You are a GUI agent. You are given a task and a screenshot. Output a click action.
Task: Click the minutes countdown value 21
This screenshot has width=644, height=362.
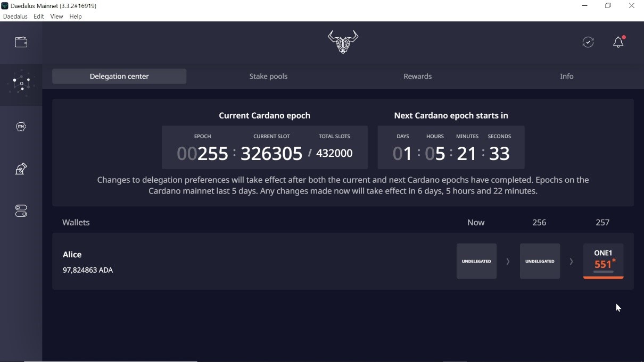467,154
